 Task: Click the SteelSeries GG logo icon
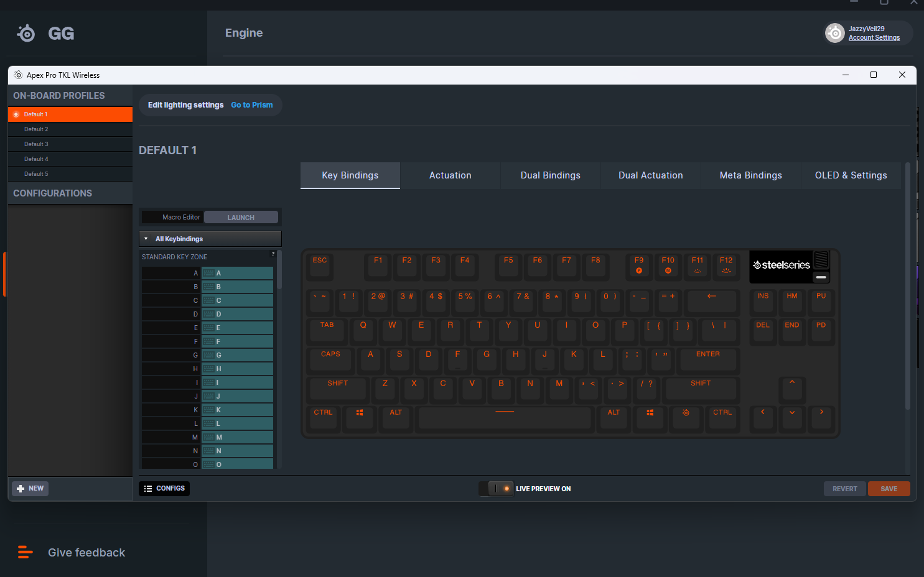(x=26, y=33)
